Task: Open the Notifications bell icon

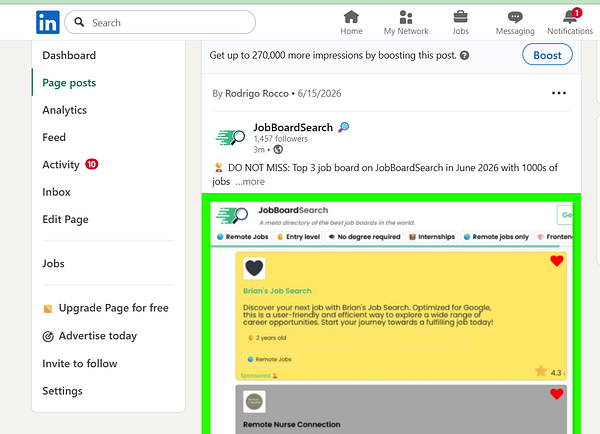Action: (x=570, y=17)
